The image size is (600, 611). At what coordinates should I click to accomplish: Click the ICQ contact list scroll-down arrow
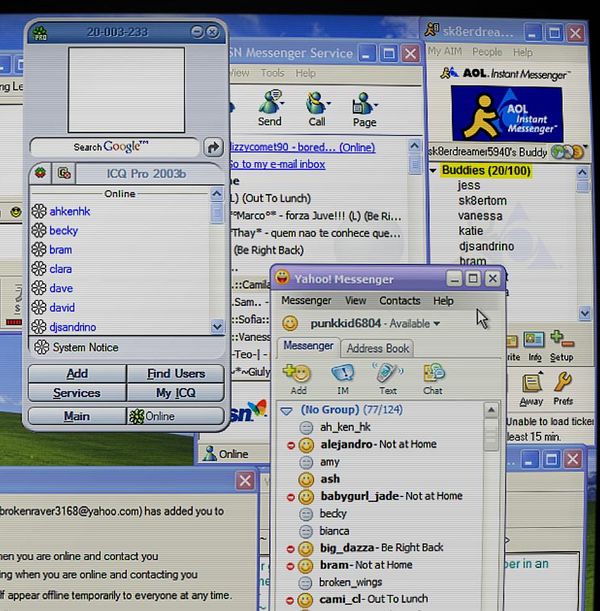tap(217, 327)
